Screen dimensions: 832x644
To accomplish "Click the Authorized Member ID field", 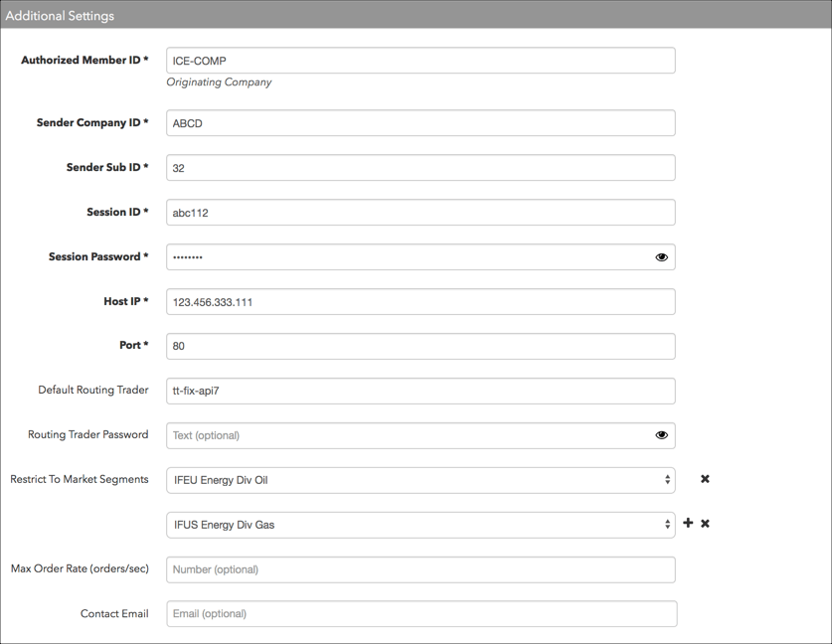I will click(x=420, y=61).
